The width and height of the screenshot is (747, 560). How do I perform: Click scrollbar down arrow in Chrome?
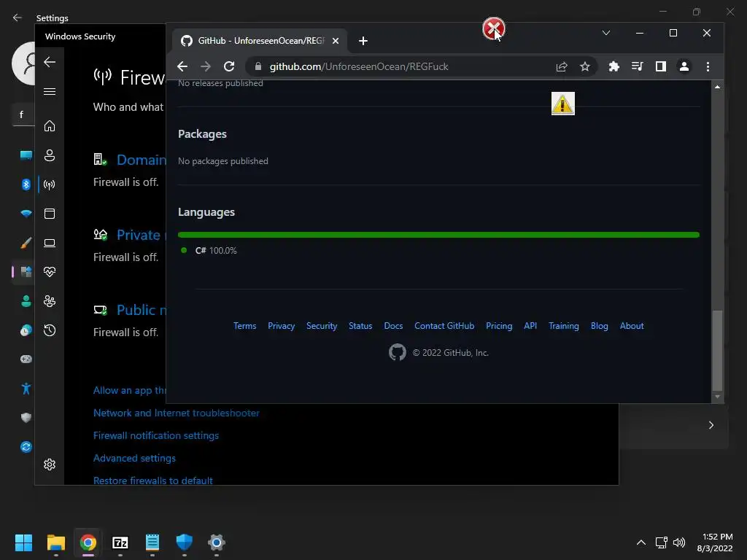(x=717, y=397)
